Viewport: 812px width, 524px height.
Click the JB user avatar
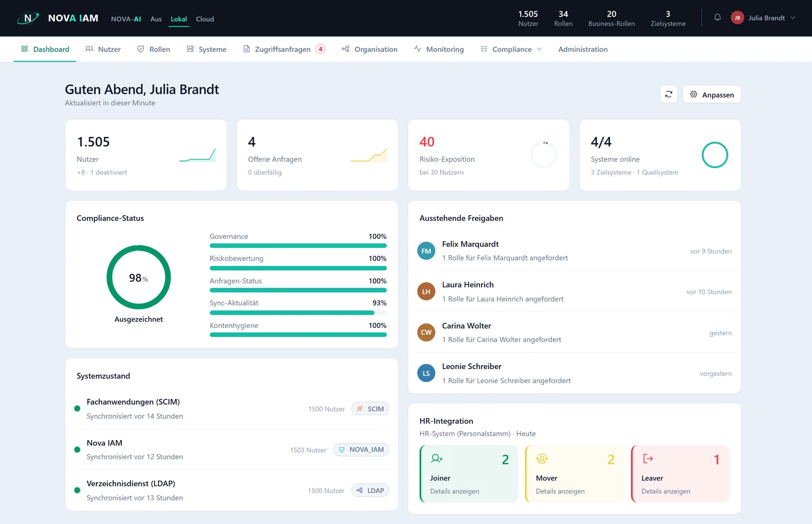tap(737, 18)
